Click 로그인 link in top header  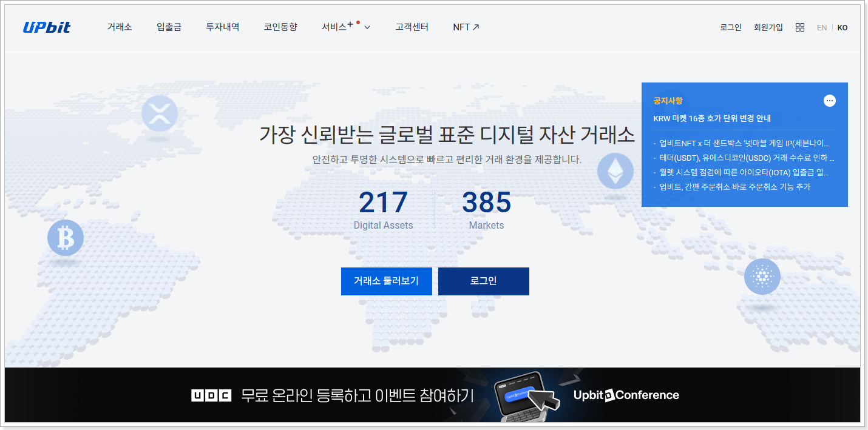pos(731,27)
